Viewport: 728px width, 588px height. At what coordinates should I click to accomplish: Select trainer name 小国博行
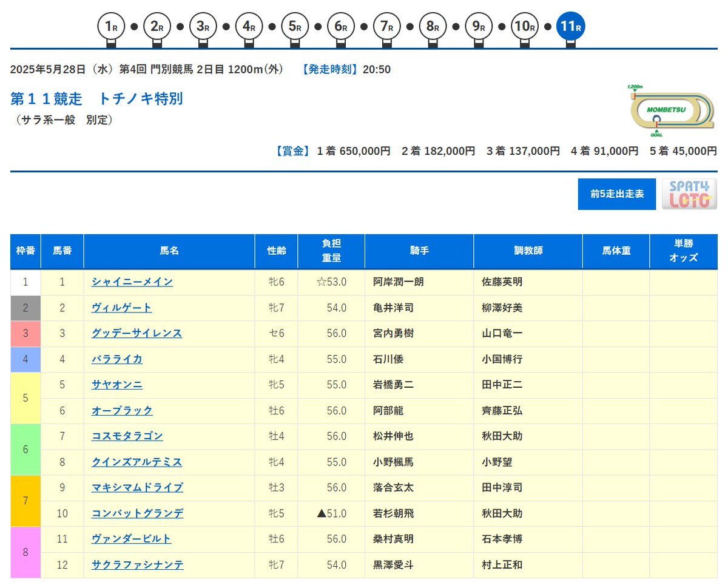[502, 359]
